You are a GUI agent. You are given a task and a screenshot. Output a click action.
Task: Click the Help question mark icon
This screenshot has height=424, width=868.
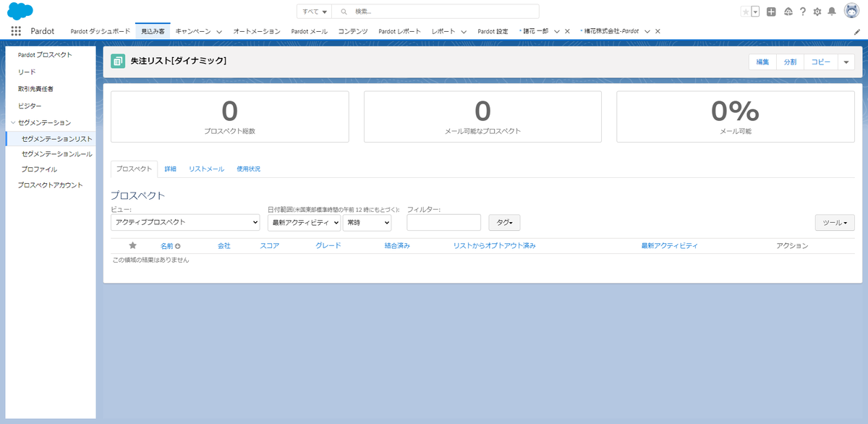pos(803,11)
